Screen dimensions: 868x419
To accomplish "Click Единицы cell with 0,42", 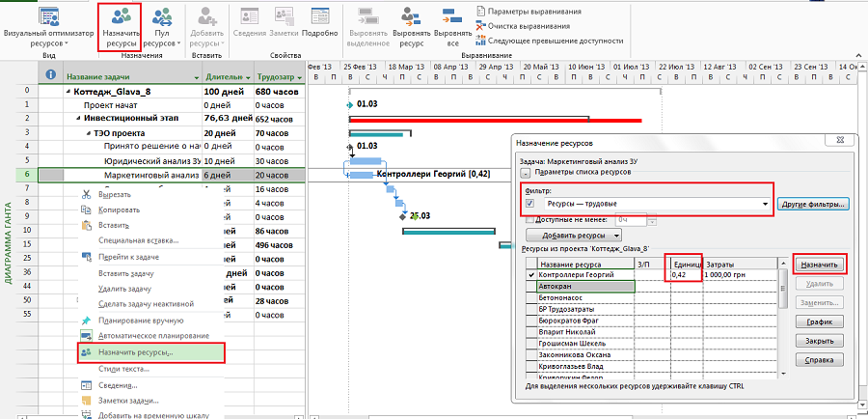I will (x=687, y=275).
